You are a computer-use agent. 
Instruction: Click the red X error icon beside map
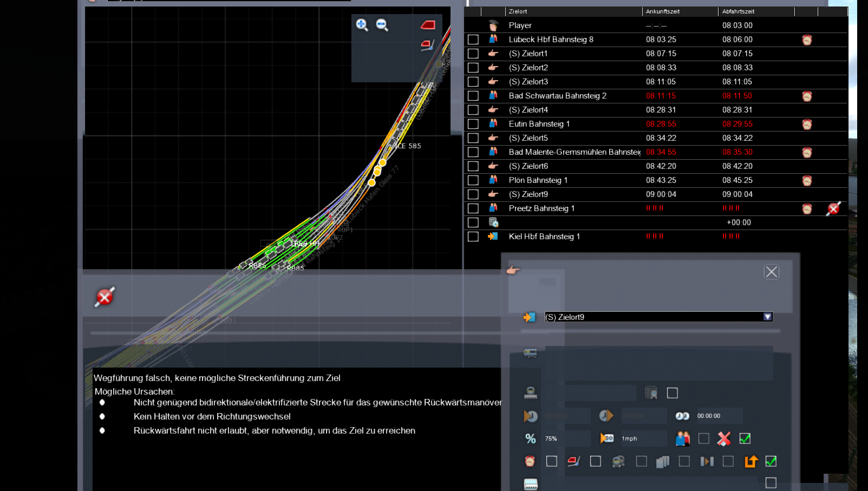(105, 297)
